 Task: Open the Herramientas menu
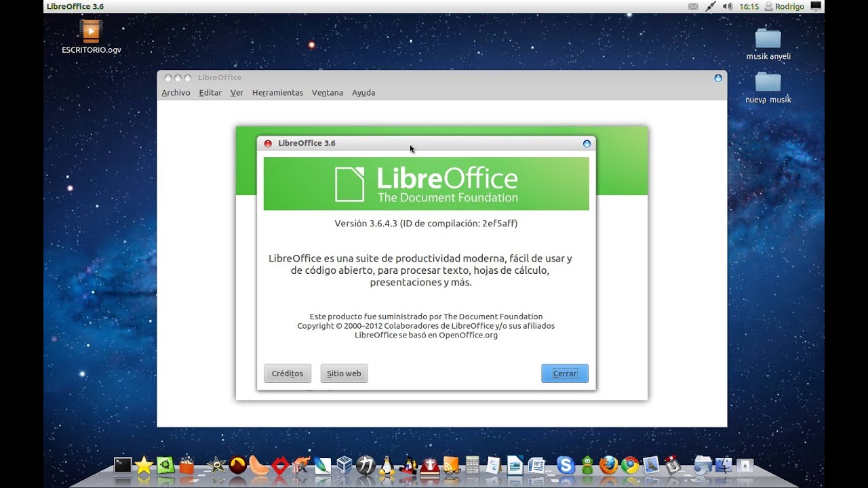277,93
